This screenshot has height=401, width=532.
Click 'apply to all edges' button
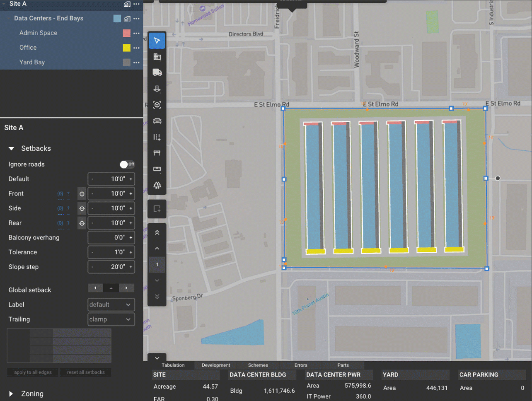pyautogui.click(x=33, y=372)
